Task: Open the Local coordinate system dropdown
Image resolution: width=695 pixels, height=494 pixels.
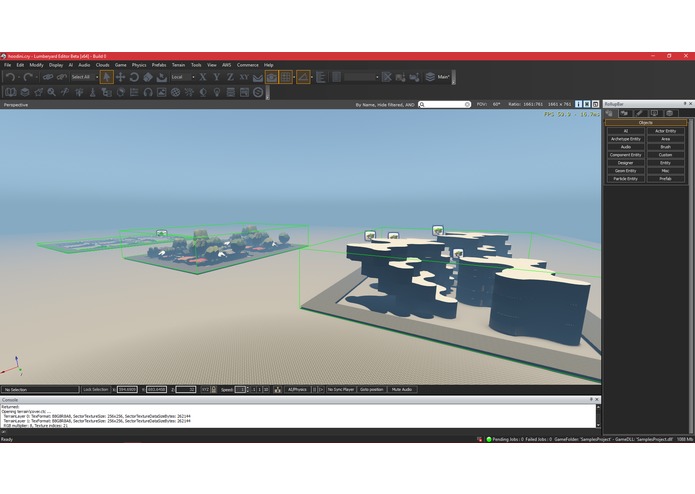Action: coord(183,77)
